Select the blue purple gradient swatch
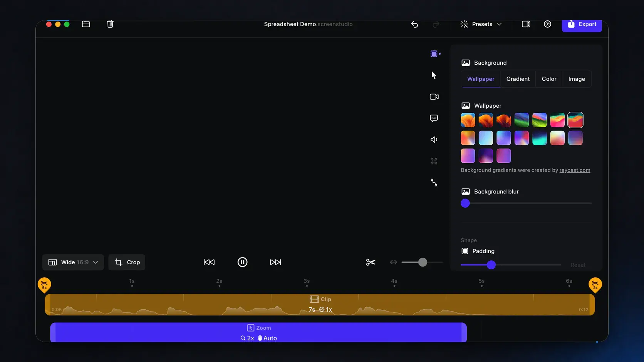Screen dimensions: 644x362 (504, 138)
